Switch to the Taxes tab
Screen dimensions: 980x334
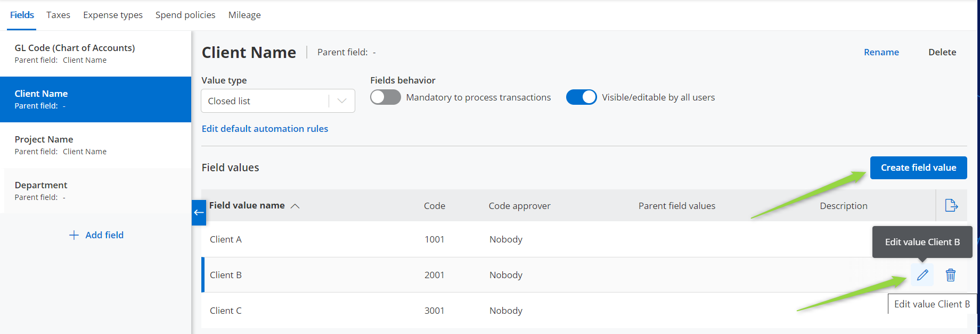click(58, 15)
